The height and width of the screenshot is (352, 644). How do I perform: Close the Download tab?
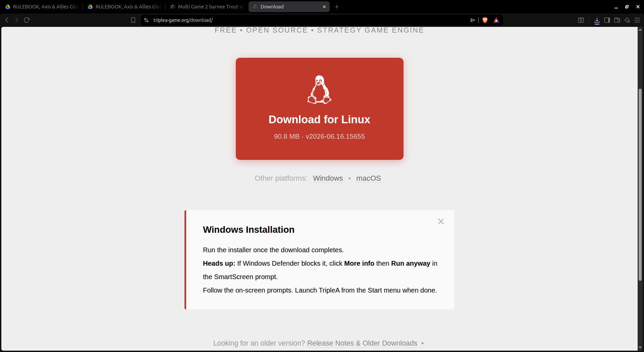point(324,7)
